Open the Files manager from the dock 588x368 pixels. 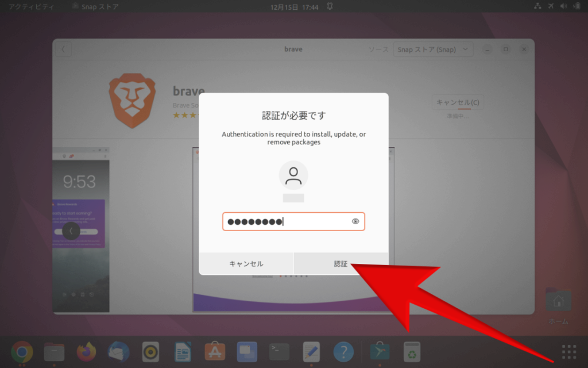pos(54,352)
